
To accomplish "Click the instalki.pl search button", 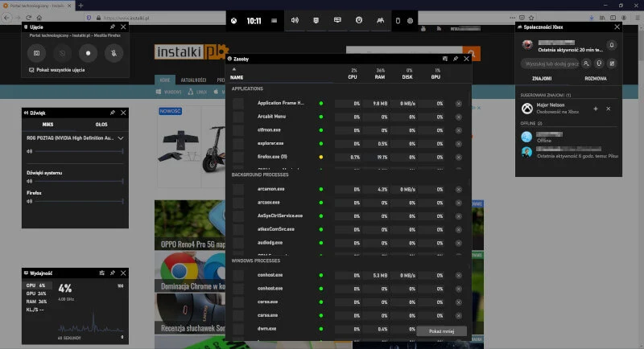I will coord(472,53).
